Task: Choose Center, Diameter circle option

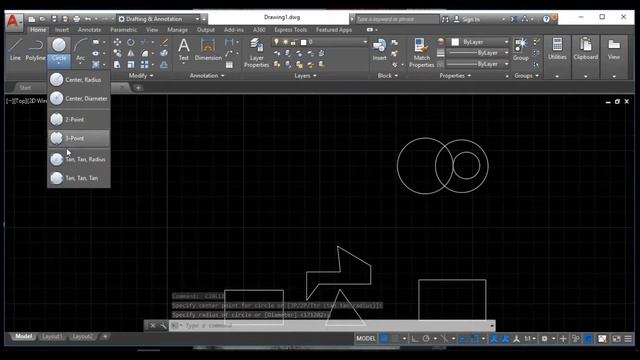Action: (79, 98)
